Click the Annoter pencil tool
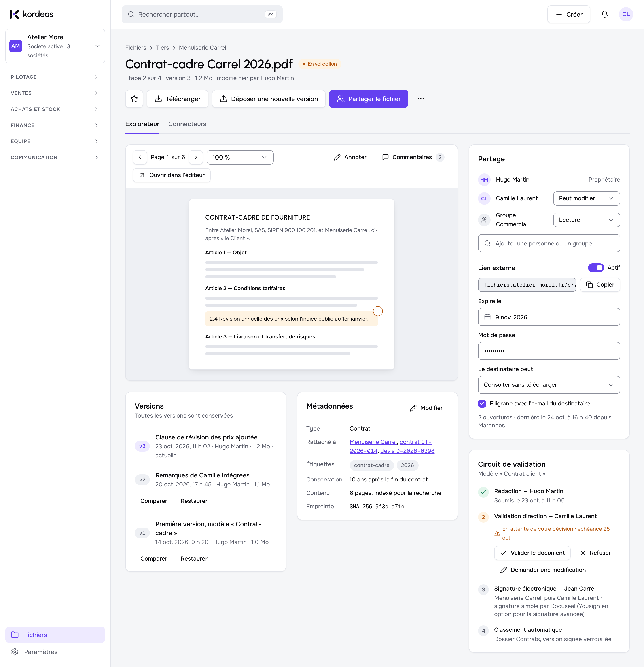Viewport: 644px width, 667px height. point(350,157)
